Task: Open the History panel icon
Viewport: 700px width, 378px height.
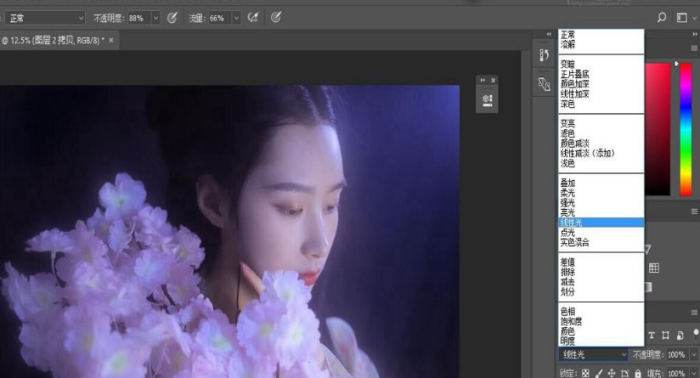Action: tap(544, 55)
